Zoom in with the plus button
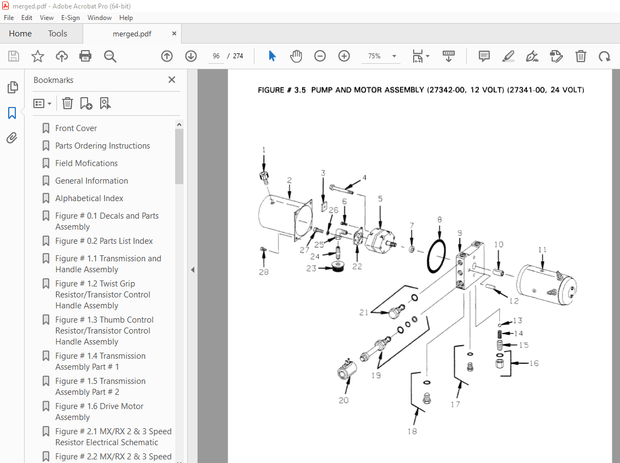Image resolution: width=620 pixels, height=463 pixels. (344, 56)
